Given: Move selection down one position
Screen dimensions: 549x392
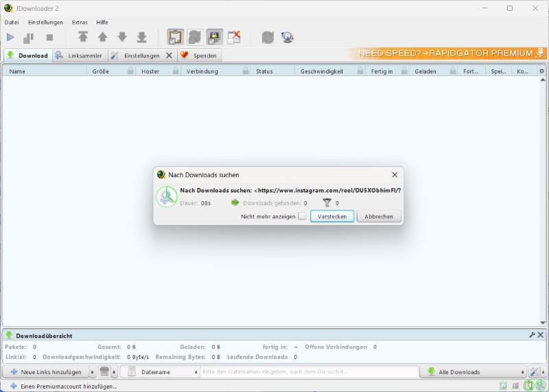Looking at the screenshot, I should click(122, 37).
